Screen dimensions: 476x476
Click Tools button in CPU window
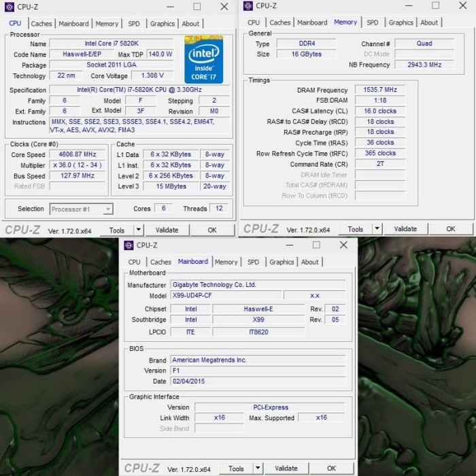pos(117,230)
